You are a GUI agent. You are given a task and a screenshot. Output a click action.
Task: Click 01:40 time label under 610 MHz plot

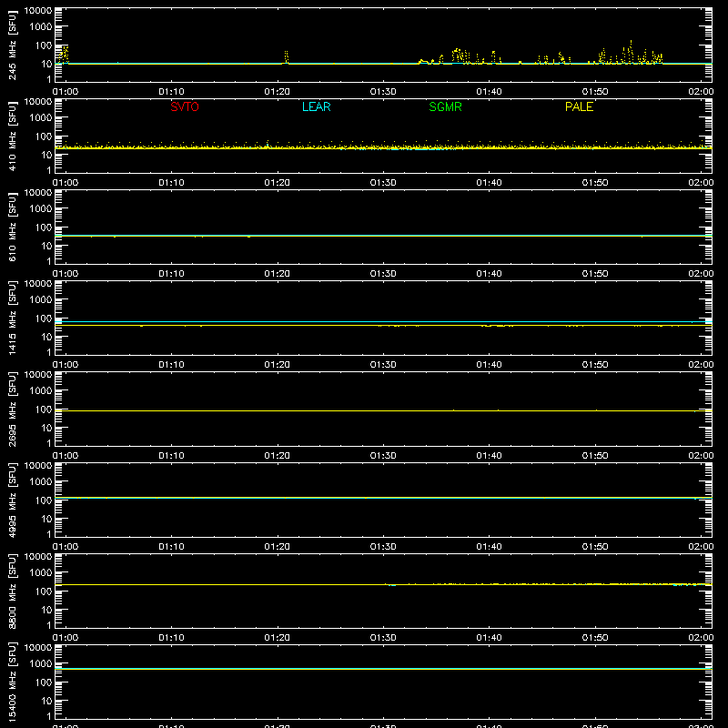tap(489, 274)
